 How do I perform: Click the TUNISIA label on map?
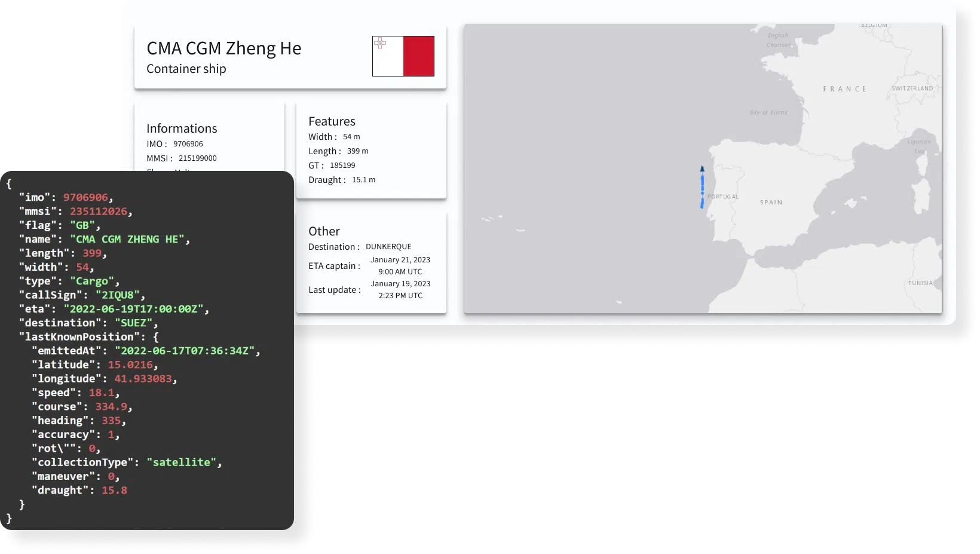920,283
